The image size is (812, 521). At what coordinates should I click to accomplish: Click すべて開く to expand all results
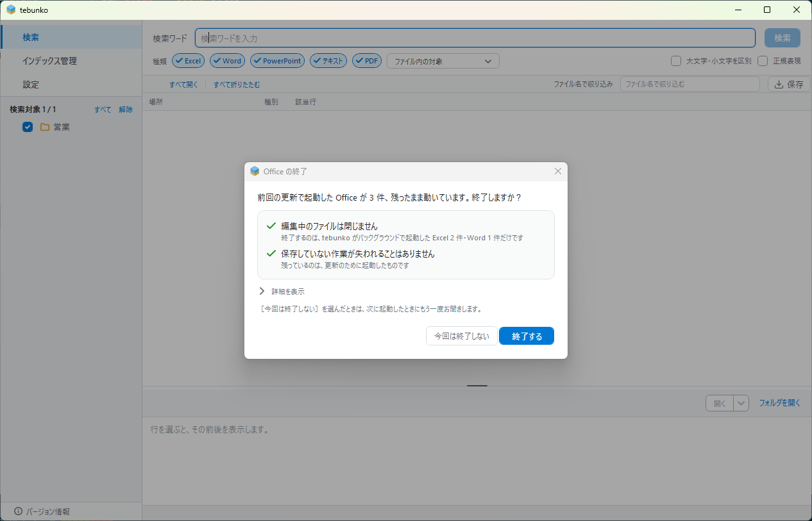tap(184, 84)
